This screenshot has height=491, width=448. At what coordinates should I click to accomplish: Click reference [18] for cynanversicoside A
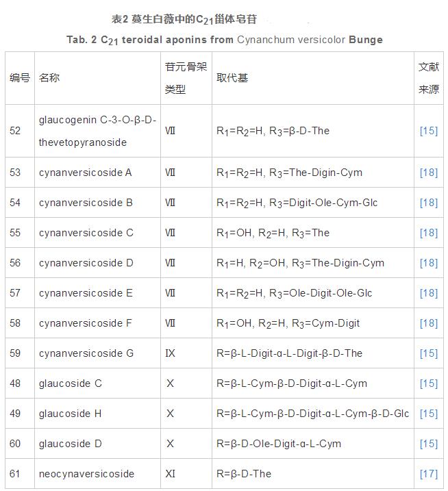point(428,173)
